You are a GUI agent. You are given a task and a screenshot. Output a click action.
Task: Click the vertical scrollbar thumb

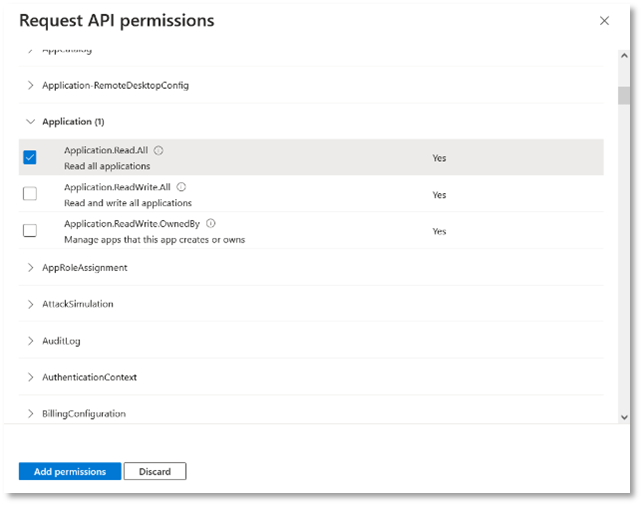click(624, 95)
